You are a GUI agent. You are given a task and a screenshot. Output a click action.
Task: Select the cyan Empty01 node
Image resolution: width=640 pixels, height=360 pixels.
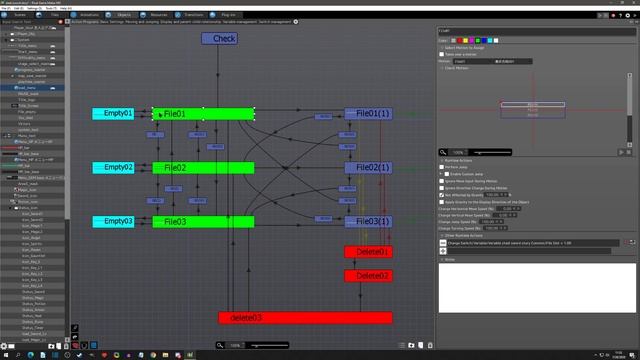click(x=113, y=113)
